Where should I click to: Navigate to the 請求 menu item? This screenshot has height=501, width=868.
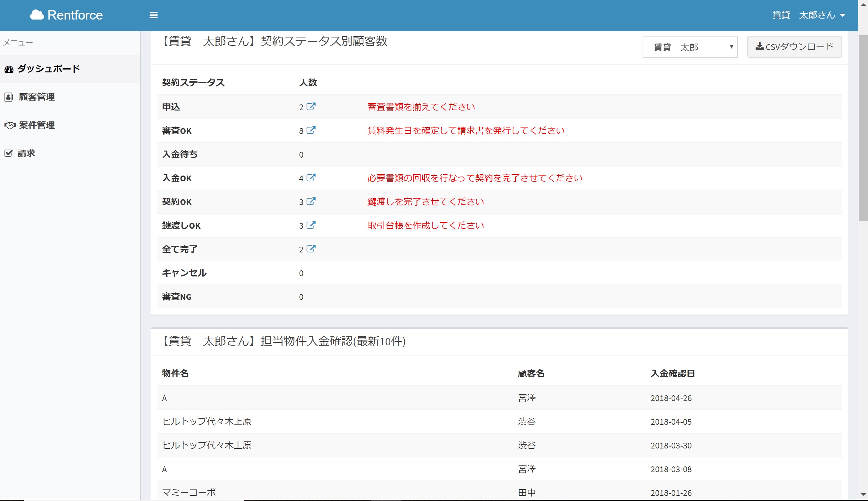click(26, 153)
